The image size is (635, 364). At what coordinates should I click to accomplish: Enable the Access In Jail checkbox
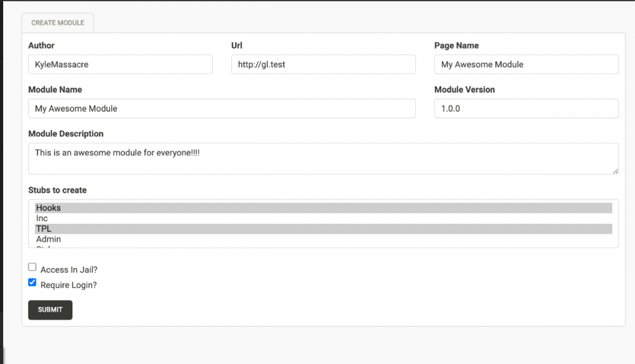click(x=32, y=267)
